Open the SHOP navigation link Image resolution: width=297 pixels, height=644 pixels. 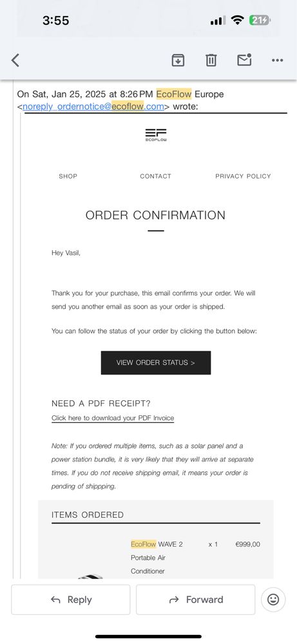[x=68, y=176]
